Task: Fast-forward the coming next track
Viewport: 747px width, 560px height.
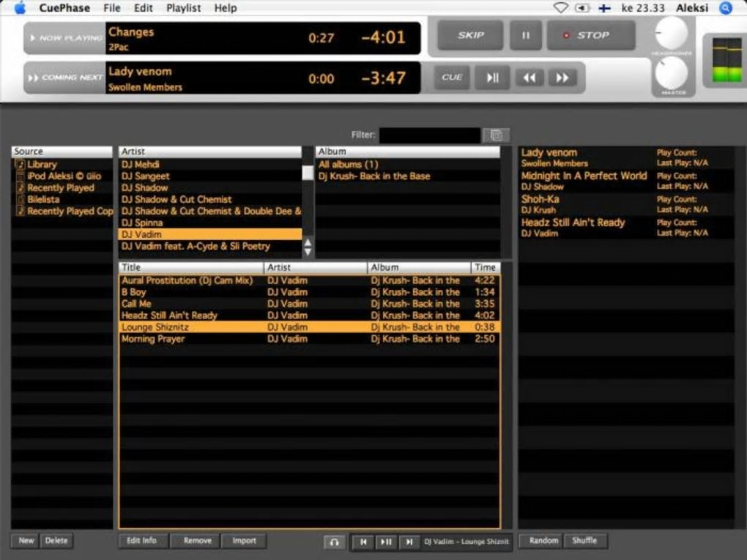Action: click(562, 78)
